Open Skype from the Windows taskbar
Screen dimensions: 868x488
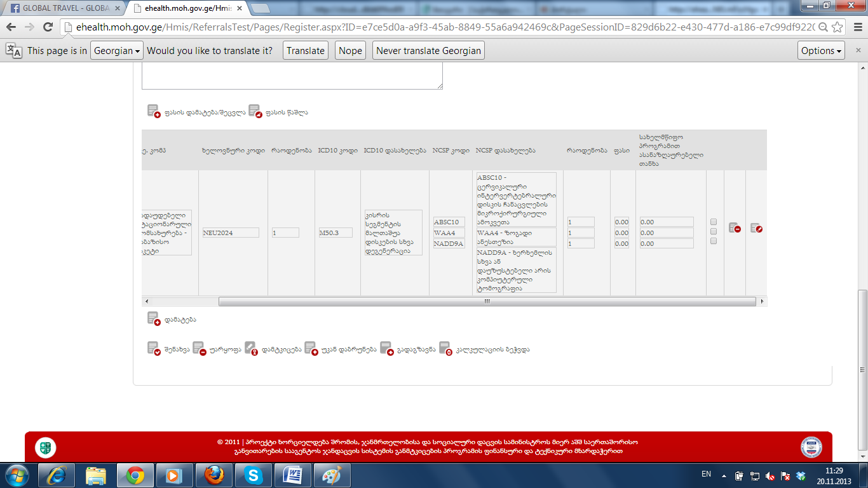(253, 475)
